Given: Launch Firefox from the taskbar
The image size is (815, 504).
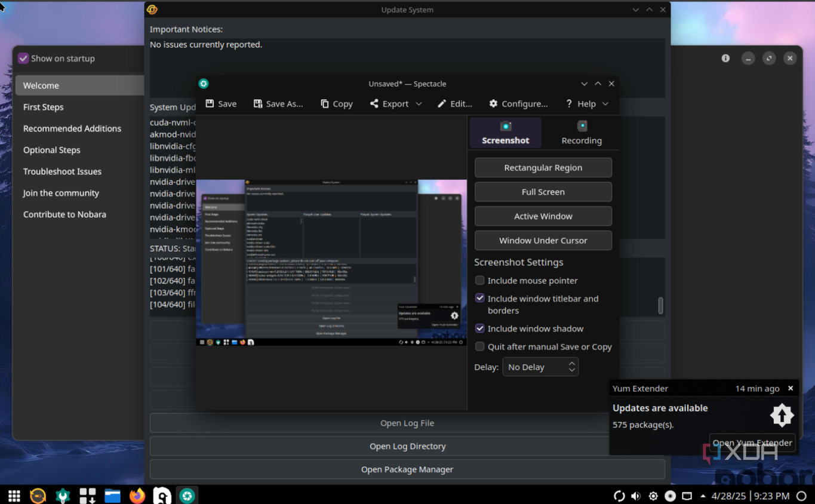Looking at the screenshot, I should (137, 496).
